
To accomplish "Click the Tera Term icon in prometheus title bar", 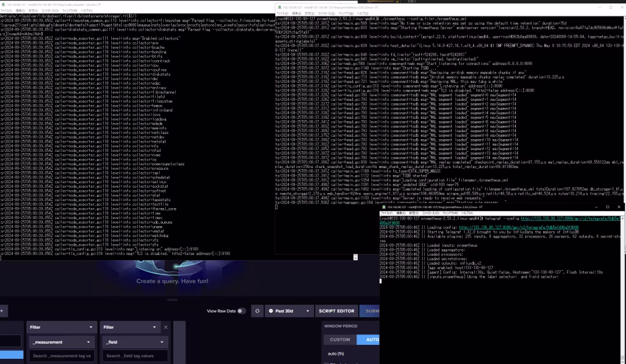I will [x=280, y=7].
